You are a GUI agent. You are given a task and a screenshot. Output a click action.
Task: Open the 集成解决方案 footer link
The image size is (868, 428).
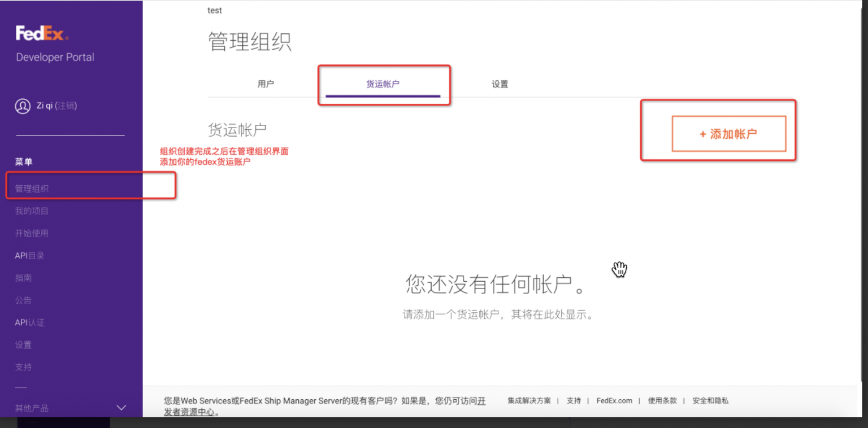529,400
